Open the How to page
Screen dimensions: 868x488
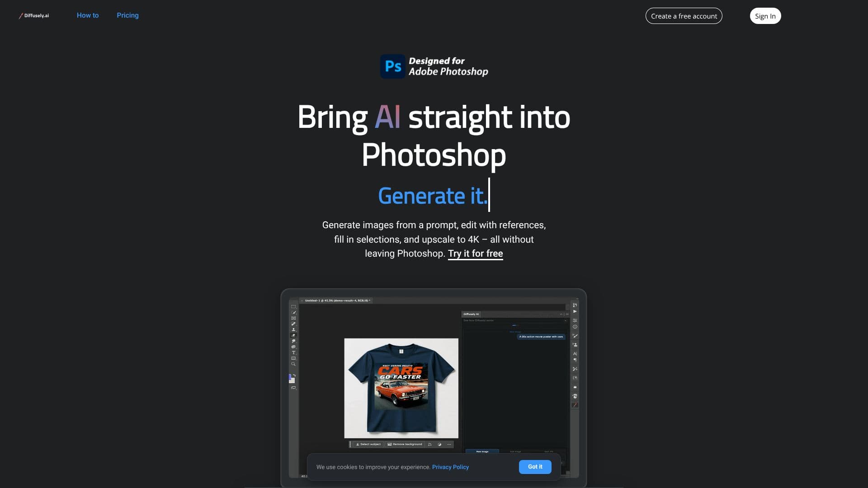pos(88,15)
